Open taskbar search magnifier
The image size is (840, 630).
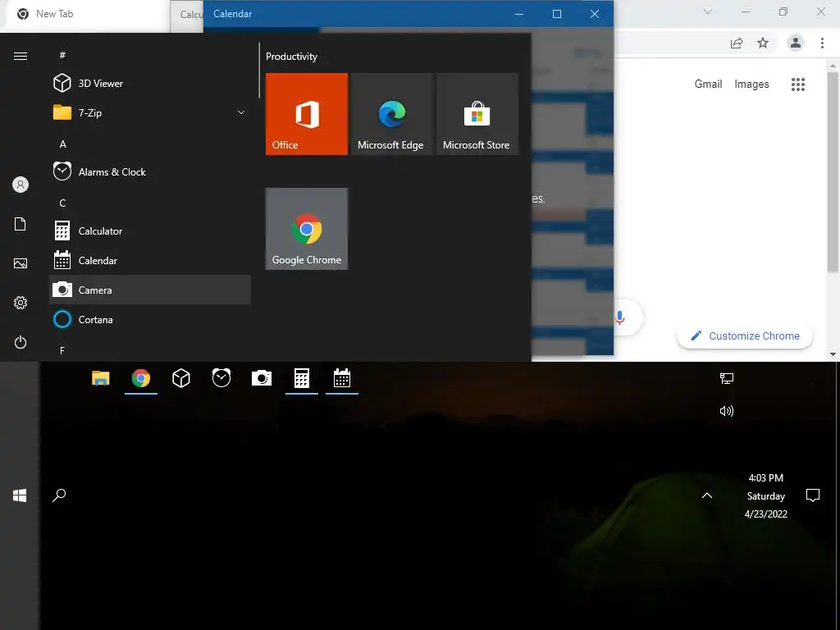(x=59, y=495)
